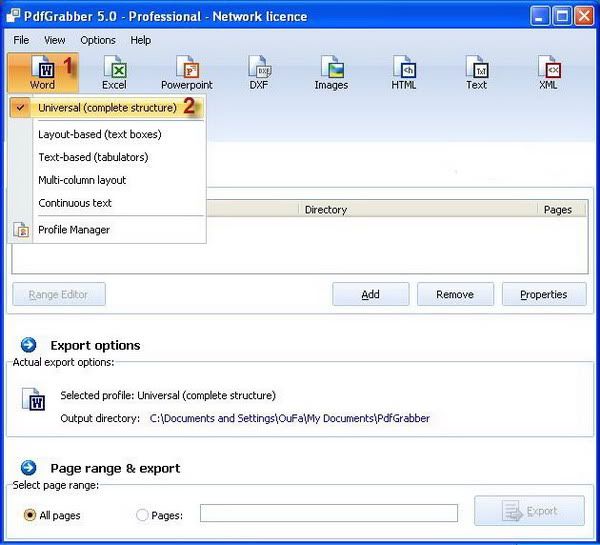Open the Help menu
Viewport: 600px width, 545px height.
tap(140, 40)
